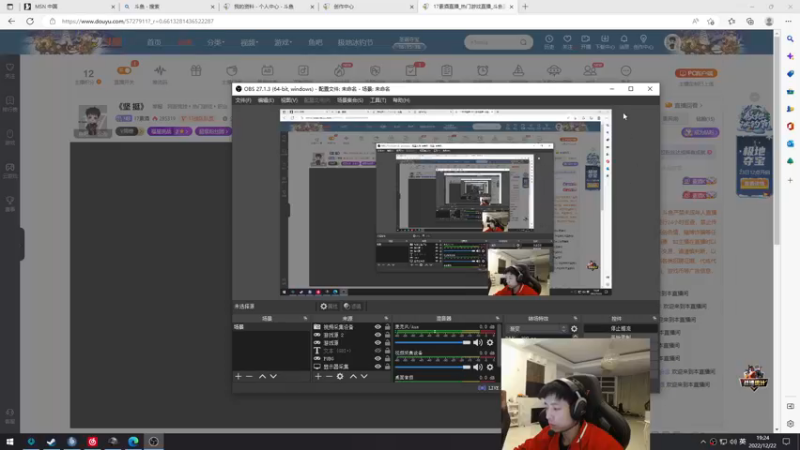
Task: Toggle lock on 视频采集设备 source
Action: (387, 327)
